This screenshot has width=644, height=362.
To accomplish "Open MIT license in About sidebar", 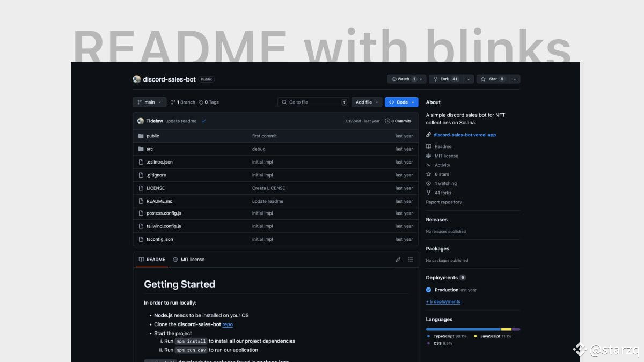I will coord(442,156).
